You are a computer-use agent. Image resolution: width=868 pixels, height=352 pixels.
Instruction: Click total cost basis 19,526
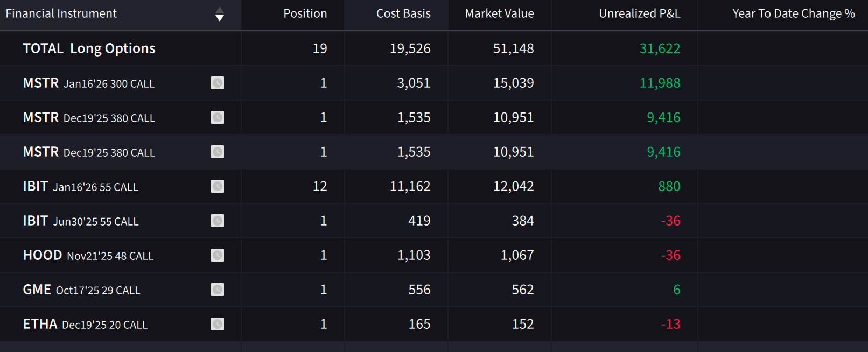[410, 48]
